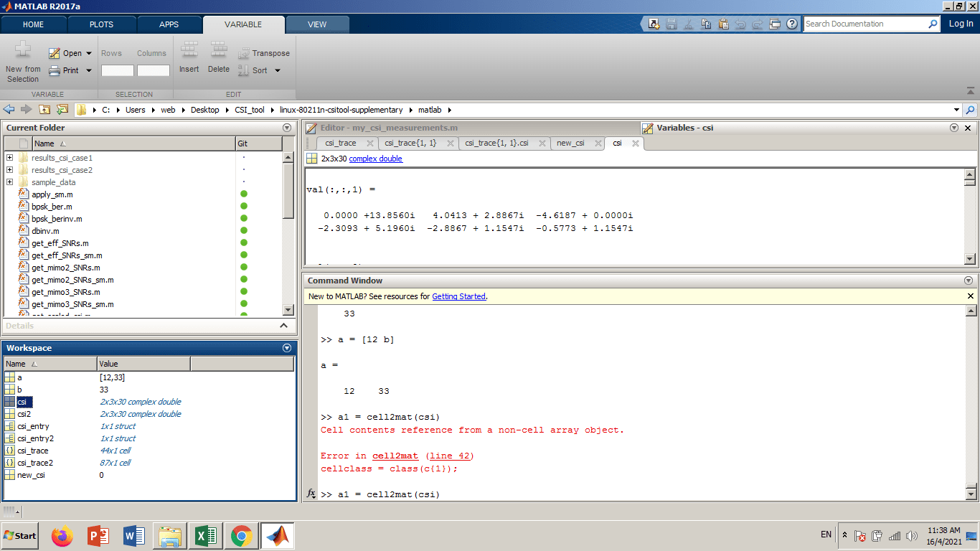Viewport: 980px width, 551px height.
Task: Click the cell2mat error link
Action: 395,456
